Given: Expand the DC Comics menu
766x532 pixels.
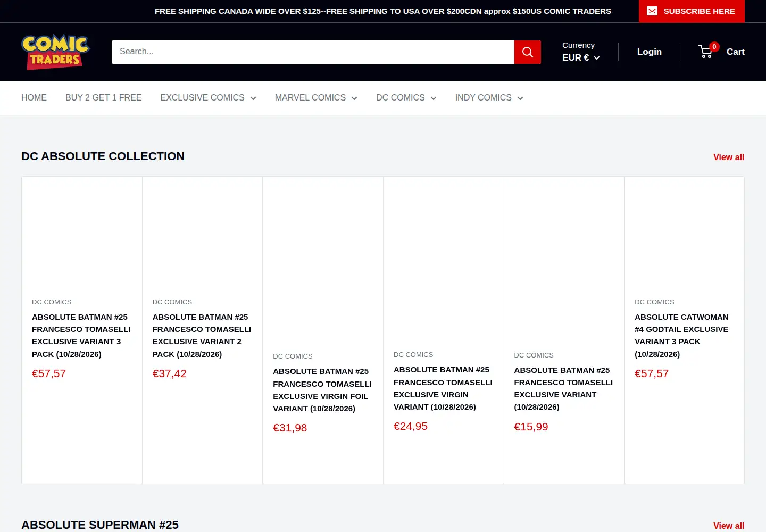Looking at the screenshot, I should [406, 98].
